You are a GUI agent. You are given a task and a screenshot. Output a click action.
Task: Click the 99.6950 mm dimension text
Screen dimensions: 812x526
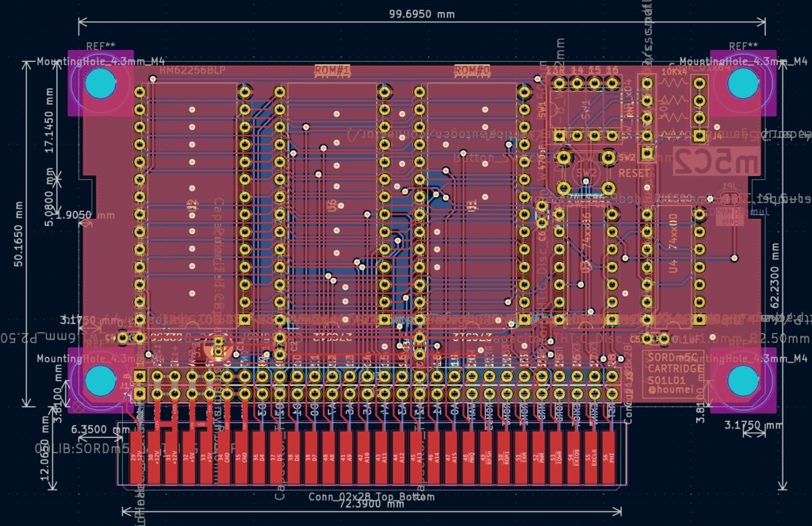[422, 14]
